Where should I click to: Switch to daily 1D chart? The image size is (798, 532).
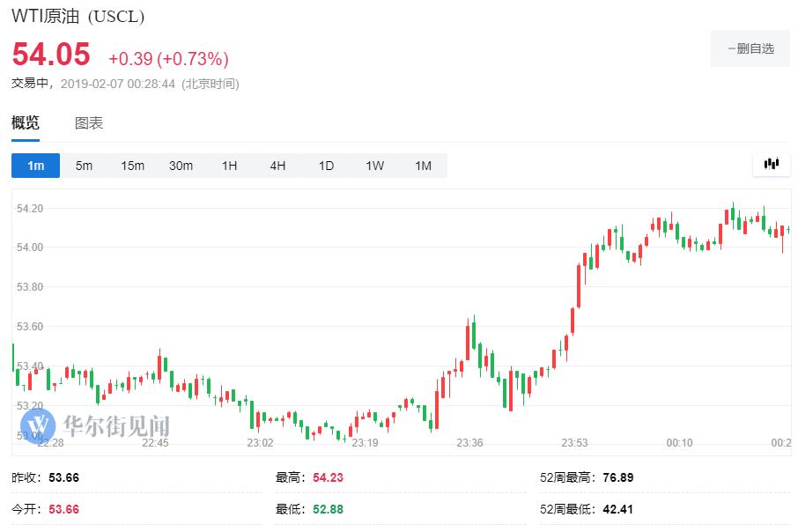326,166
